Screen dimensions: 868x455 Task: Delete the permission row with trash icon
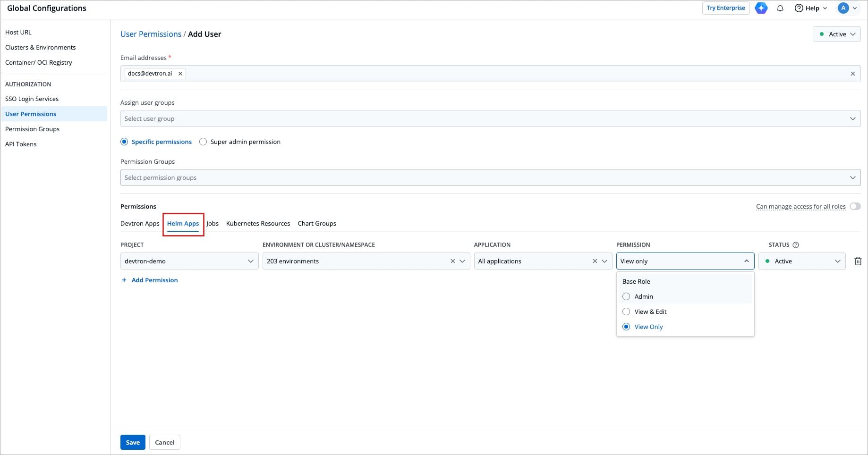click(858, 261)
